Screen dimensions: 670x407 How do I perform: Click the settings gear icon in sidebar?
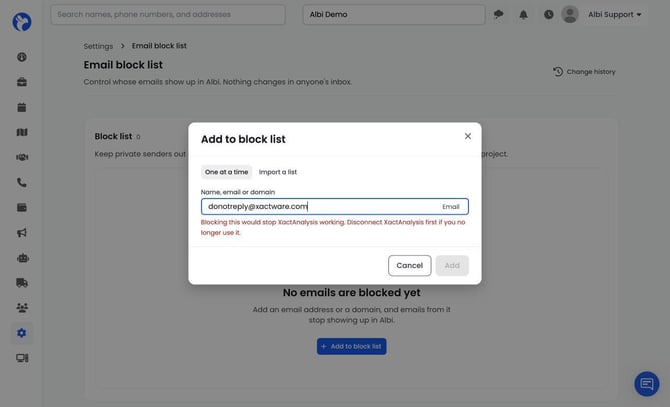(x=22, y=333)
